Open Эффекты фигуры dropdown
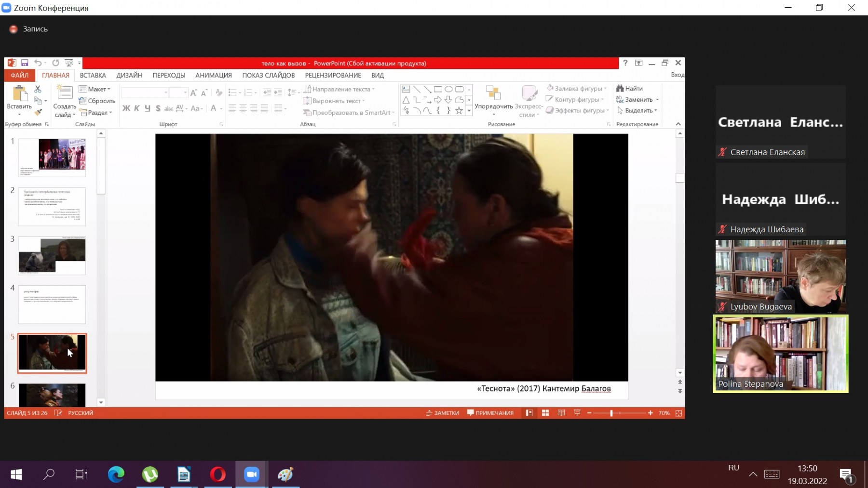868x488 pixels. pyautogui.click(x=578, y=110)
